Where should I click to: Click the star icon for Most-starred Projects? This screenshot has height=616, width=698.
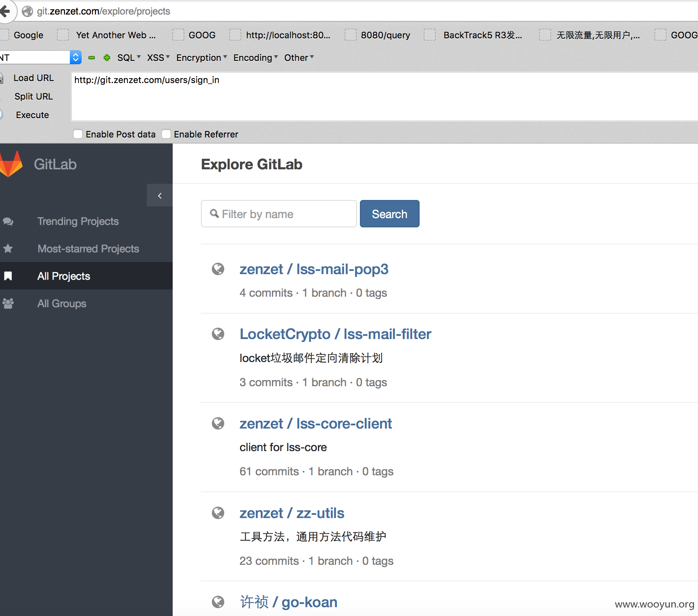pos(8,248)
